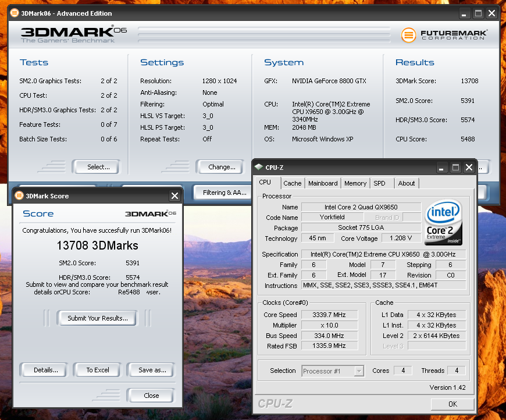Open the Mainboard tab in CPU-Z
506x420 pixels.
point(323,183)
